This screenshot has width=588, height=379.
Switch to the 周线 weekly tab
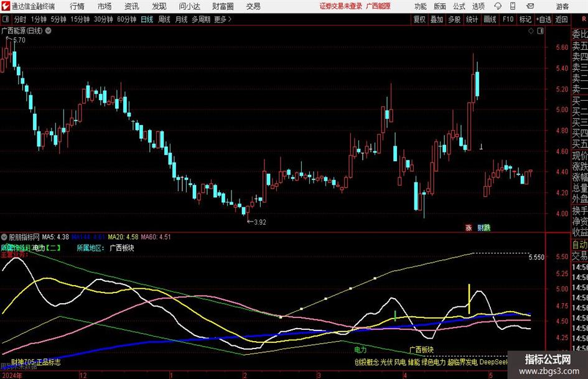click(x=164, y=19)
